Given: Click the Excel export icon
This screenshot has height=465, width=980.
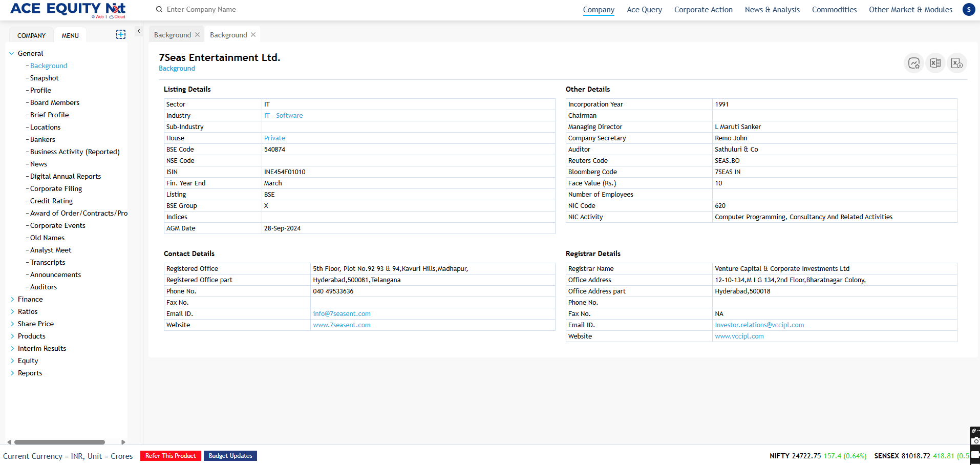Looking at the screenshot, I should (935, 63).
